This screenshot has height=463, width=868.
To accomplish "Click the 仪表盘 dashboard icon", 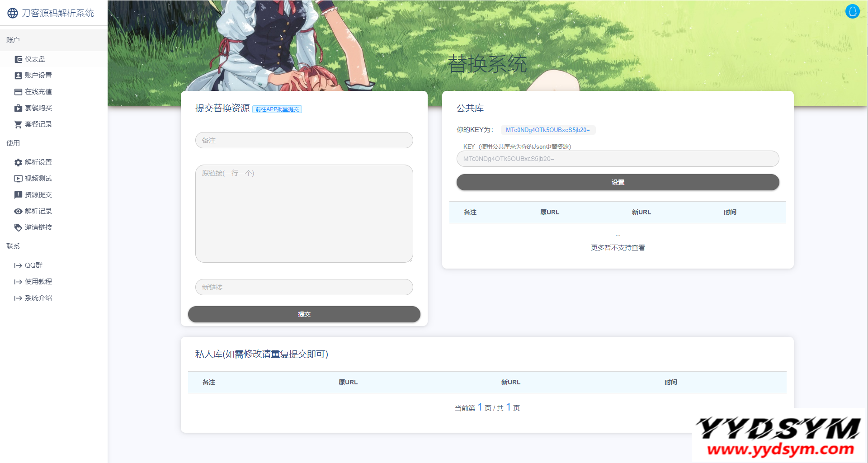I will pyautogui.click(x=18, y=59).
